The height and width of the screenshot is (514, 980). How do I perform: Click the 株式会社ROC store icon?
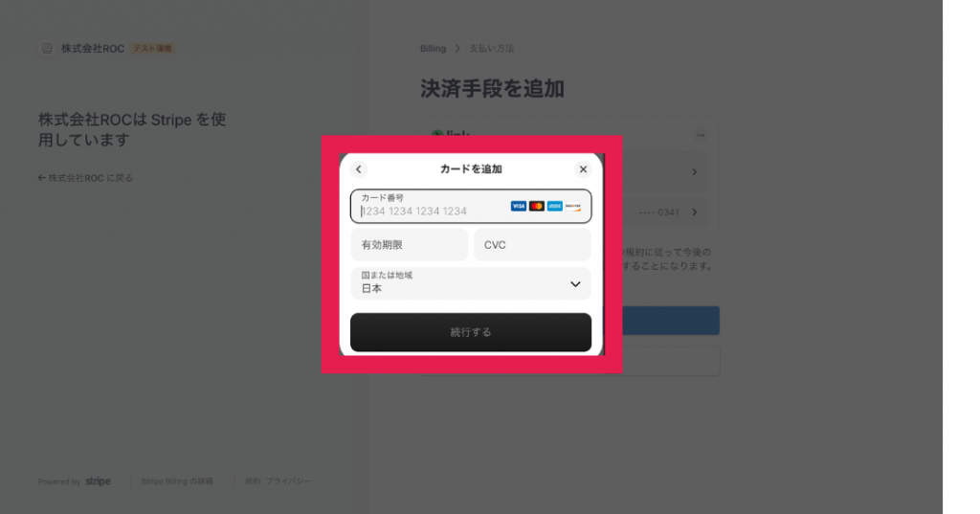tap(47, 48)
